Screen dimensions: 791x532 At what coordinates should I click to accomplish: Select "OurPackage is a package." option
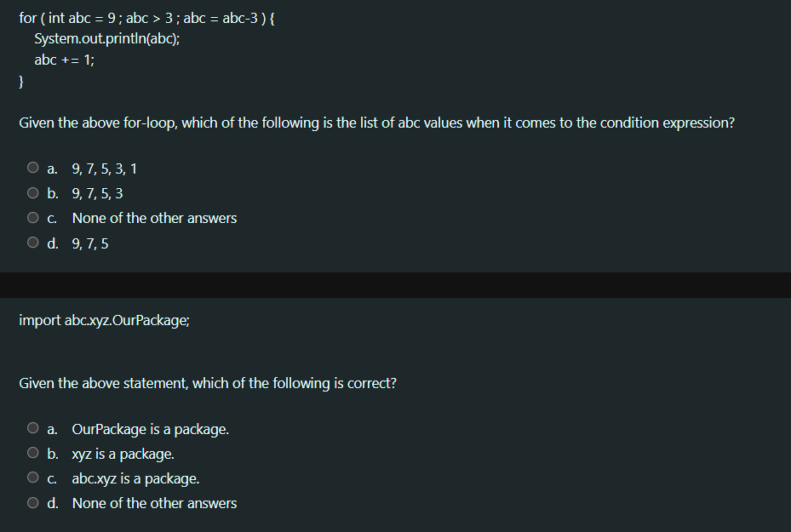(32, 428)
